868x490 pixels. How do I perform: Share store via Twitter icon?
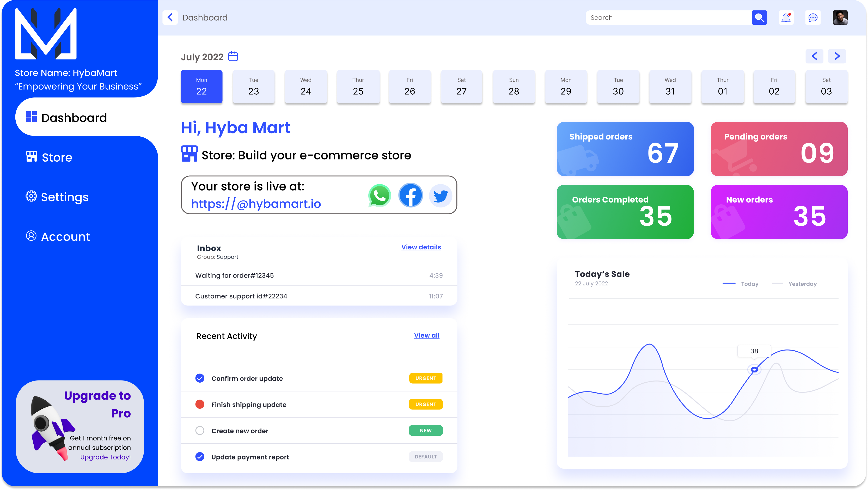point(441,195)
